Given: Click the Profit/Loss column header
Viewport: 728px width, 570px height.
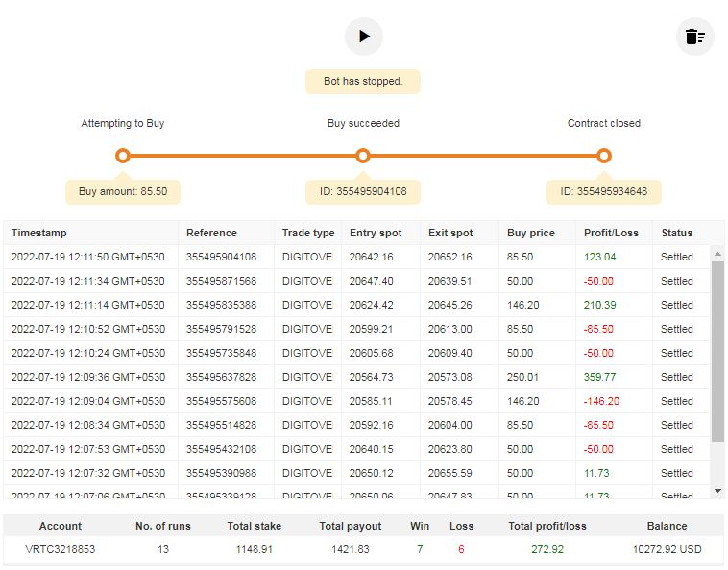Looking at the screenshot, I should point(611,233).
